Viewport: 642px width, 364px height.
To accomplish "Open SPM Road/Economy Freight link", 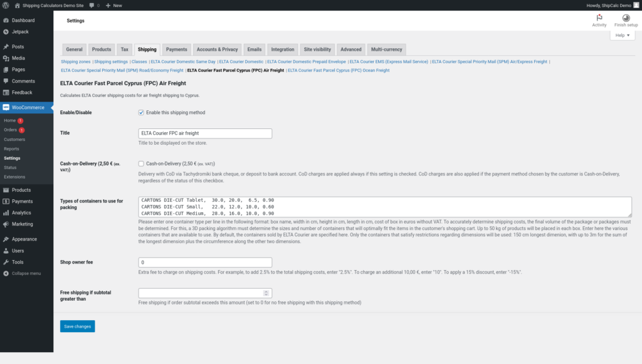I will (x=122, y=70).
